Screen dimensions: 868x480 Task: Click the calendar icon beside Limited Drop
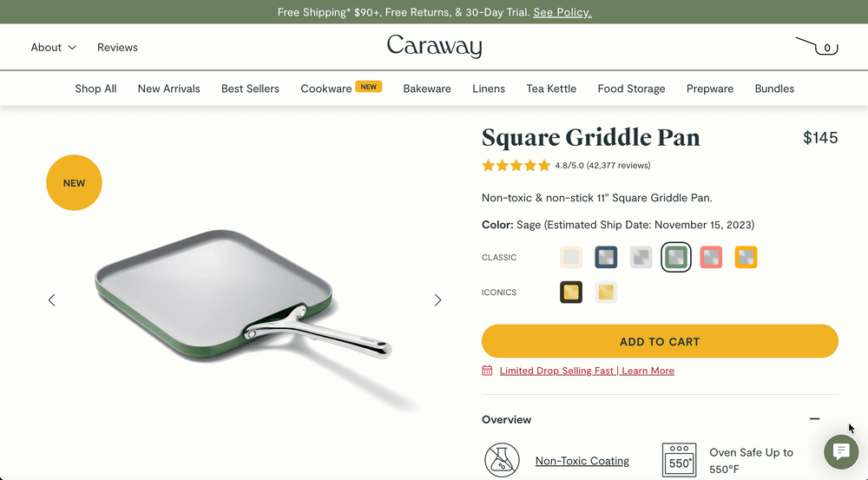click(x=487, y=371)
